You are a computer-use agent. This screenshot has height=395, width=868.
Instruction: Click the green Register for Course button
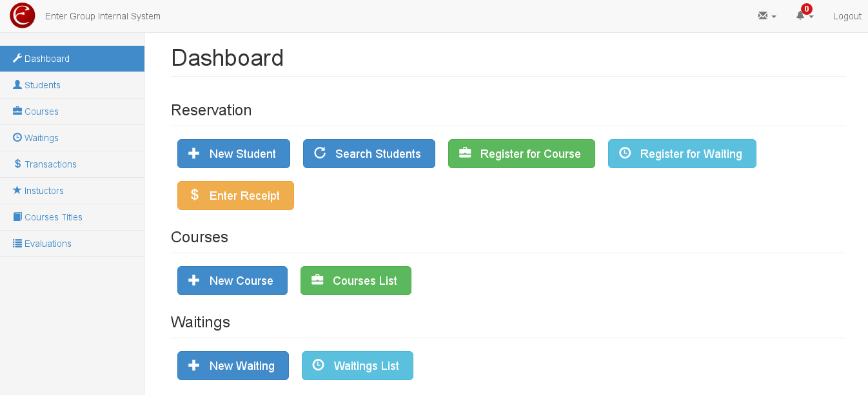(x=522, y=154)
